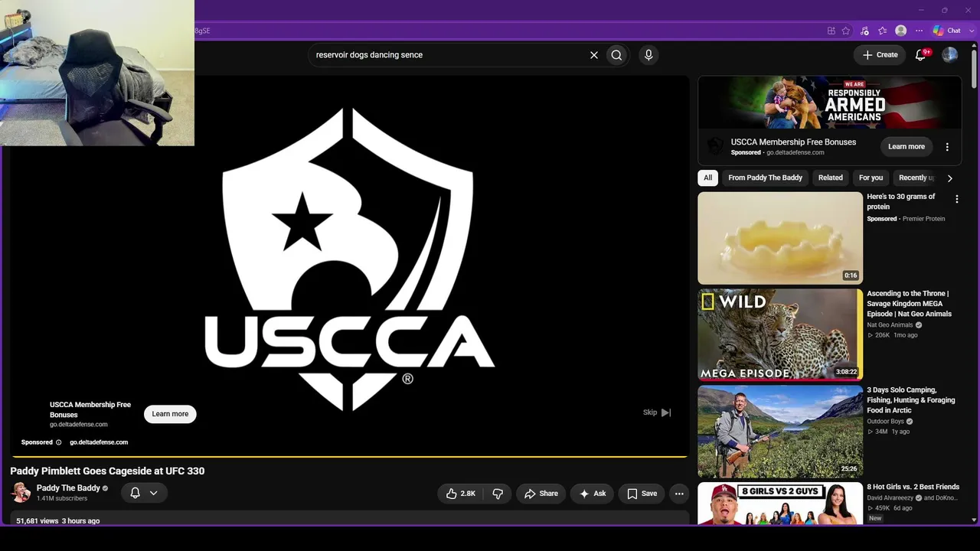Restore down the browser window
This screenshot has height=551, width=980.
(945, 9)
